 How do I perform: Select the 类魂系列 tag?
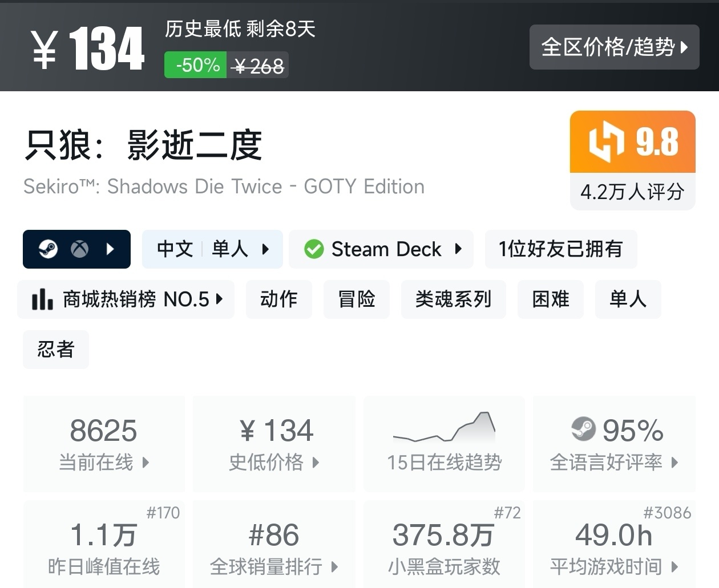click(x=453, y=299)
